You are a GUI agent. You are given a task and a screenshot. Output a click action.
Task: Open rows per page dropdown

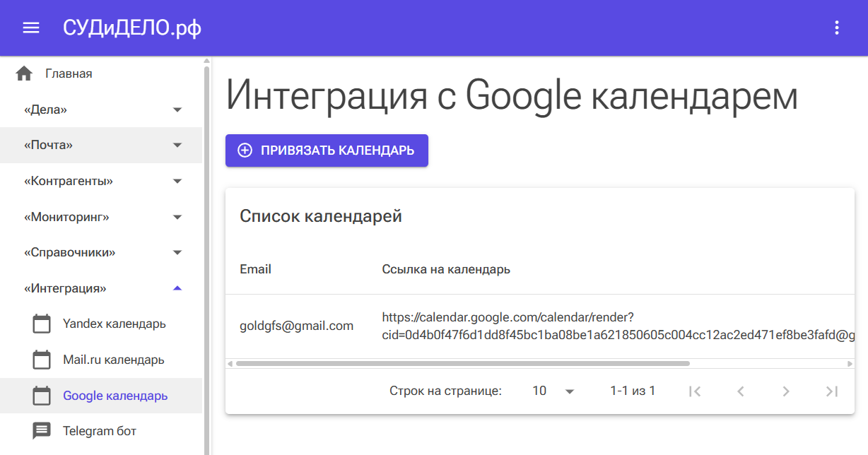553,391
